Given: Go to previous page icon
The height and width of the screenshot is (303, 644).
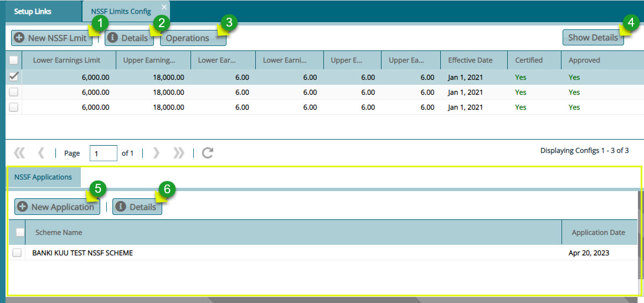Looking at the screenshot, I should tap(41, 153).
